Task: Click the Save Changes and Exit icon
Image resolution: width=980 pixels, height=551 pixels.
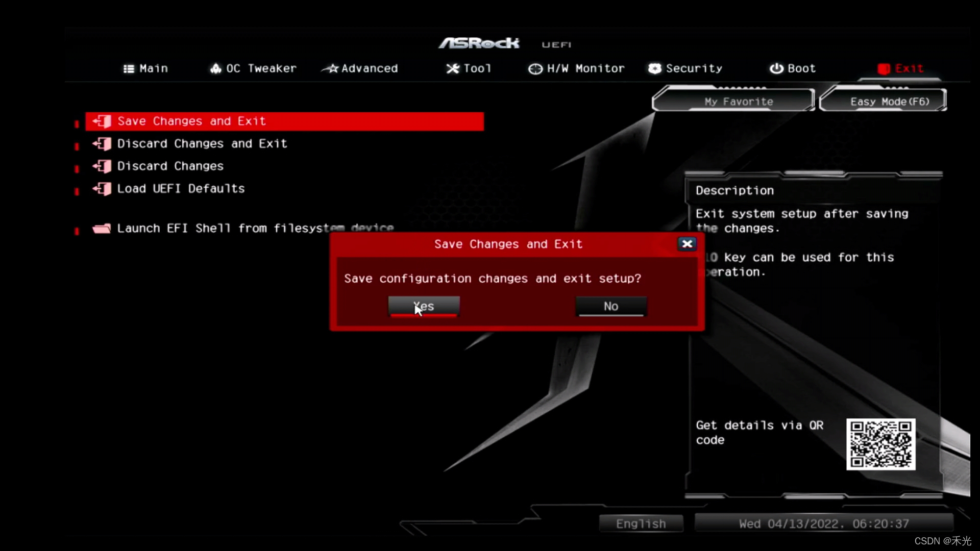Action: click(102, 120)
